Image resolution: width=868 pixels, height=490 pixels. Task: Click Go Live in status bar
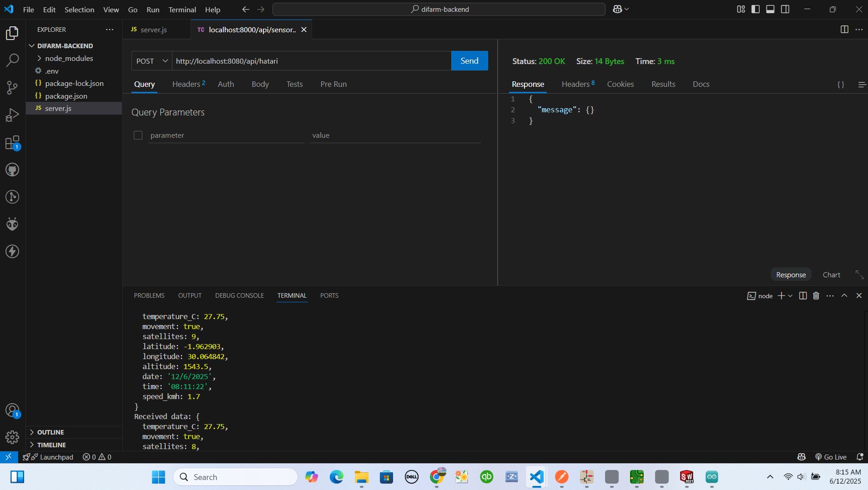(x=831, y=457)
